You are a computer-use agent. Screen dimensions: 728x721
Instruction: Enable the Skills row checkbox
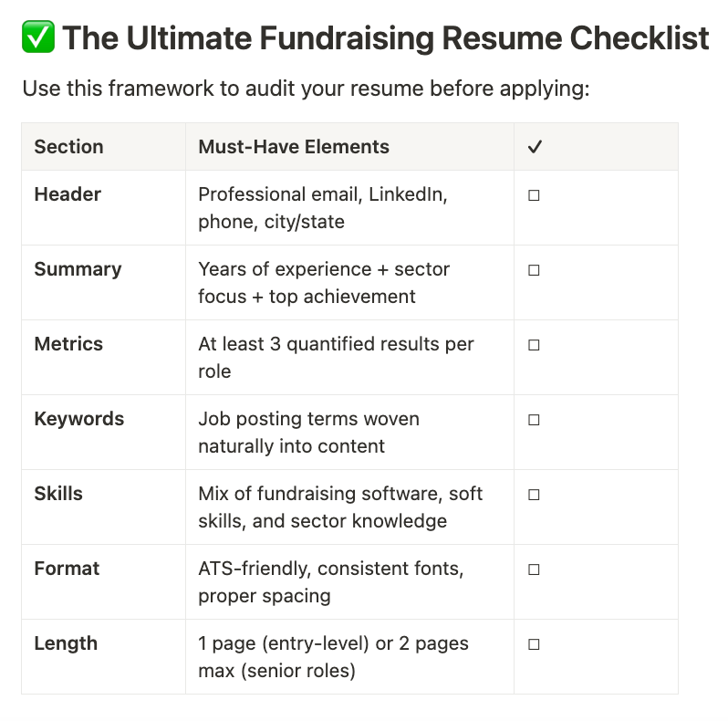535,495
